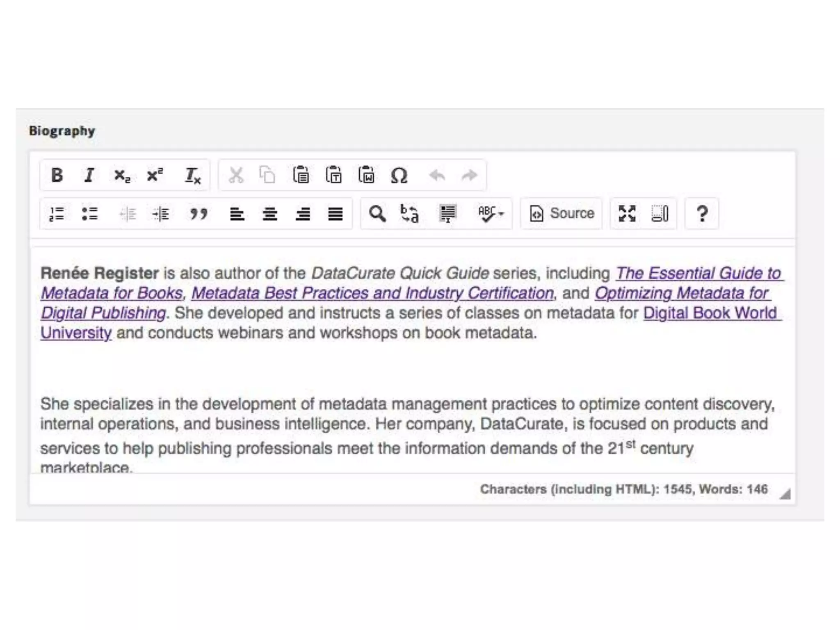Apply subscript formatting

tap(122, 176)
